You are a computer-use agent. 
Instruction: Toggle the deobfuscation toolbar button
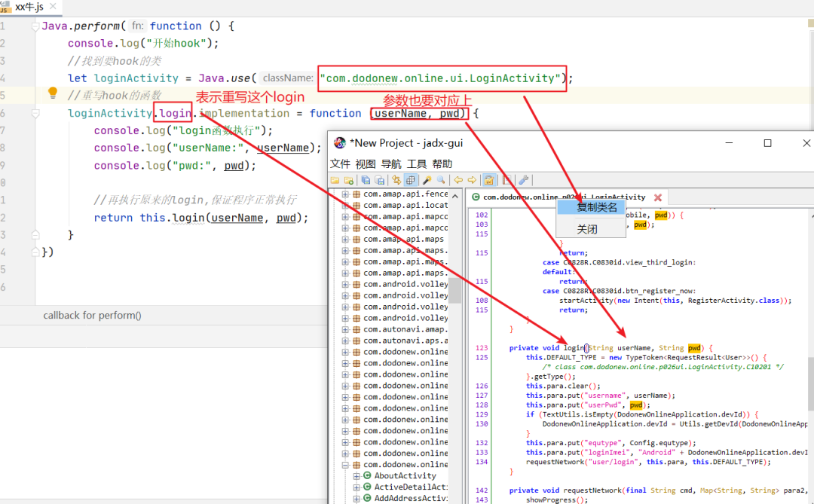click(489, 180)
